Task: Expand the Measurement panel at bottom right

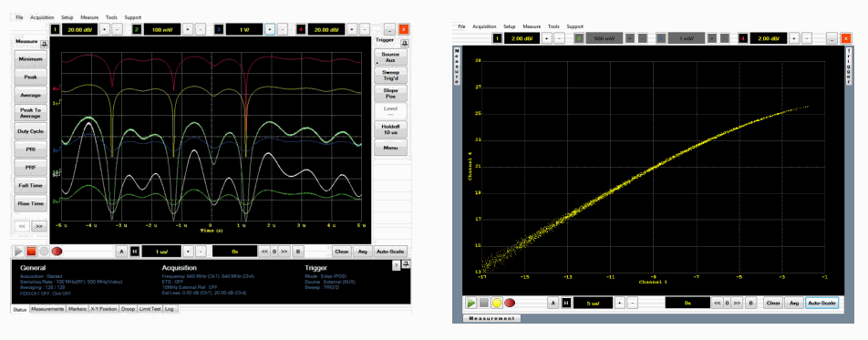Action: coord(491,318)
